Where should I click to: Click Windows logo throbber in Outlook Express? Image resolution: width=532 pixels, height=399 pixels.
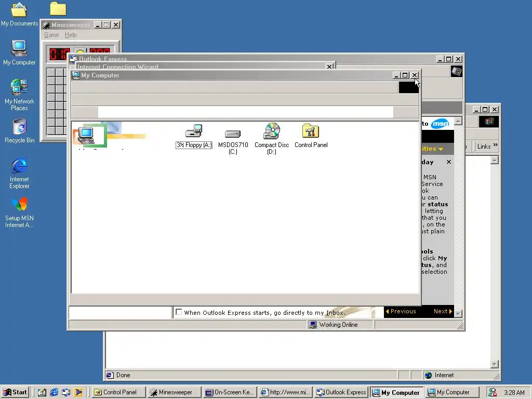point(456,72)
